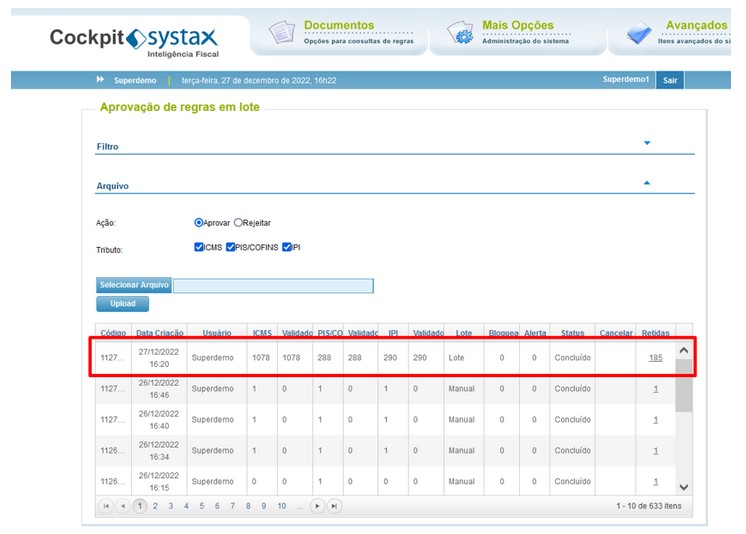Collapse the Arquivo section arrow

click(647, 183)
